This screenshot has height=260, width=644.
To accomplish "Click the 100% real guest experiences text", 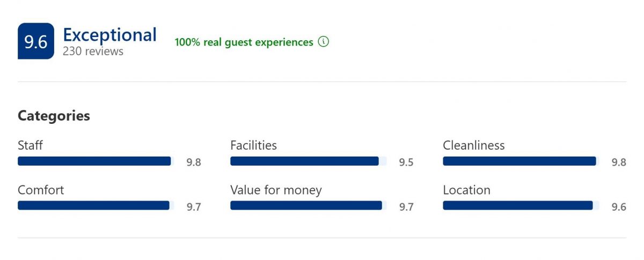I will pyautogui.click(x=244, y=42).
